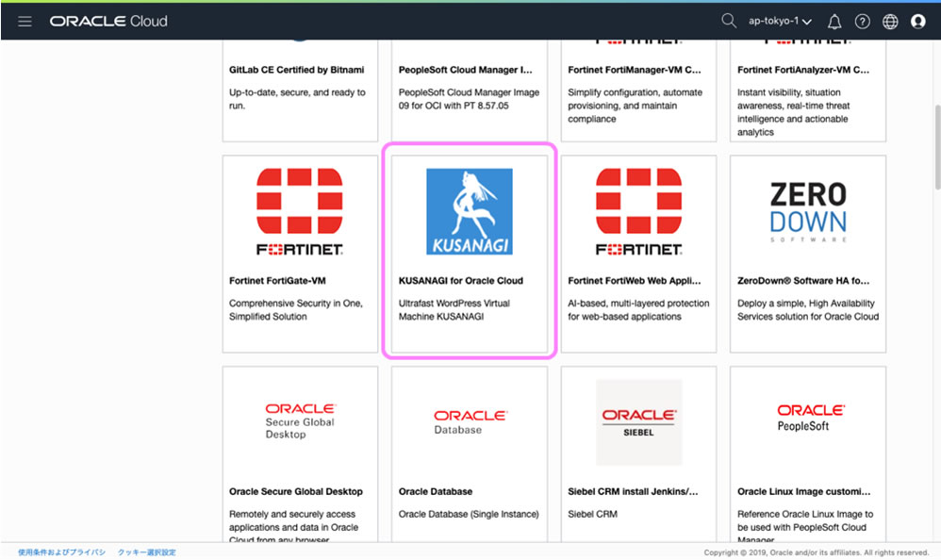941x560 pixels.
Task: Open クッキー選択設定 cookie preferences link
Action: coord(146,552)
